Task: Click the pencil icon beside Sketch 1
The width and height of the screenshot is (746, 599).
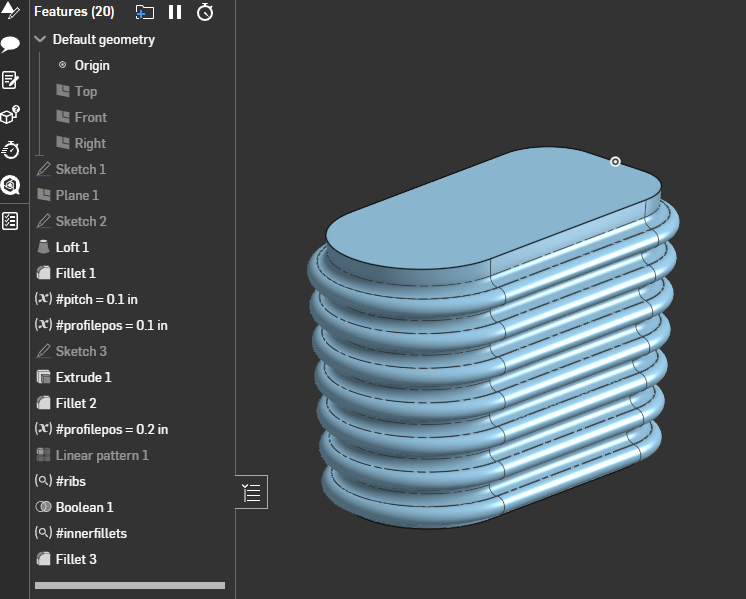Action: (43, 169)
